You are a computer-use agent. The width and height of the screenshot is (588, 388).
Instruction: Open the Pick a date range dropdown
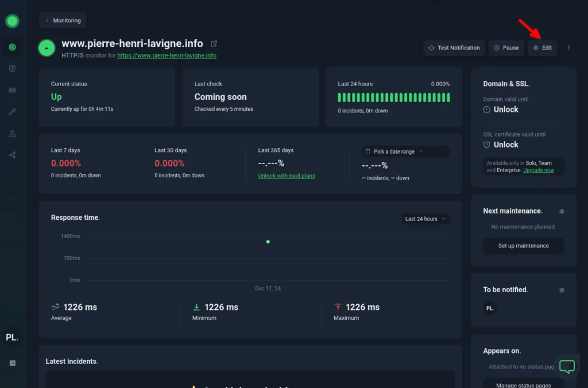[x=405, y=152]
